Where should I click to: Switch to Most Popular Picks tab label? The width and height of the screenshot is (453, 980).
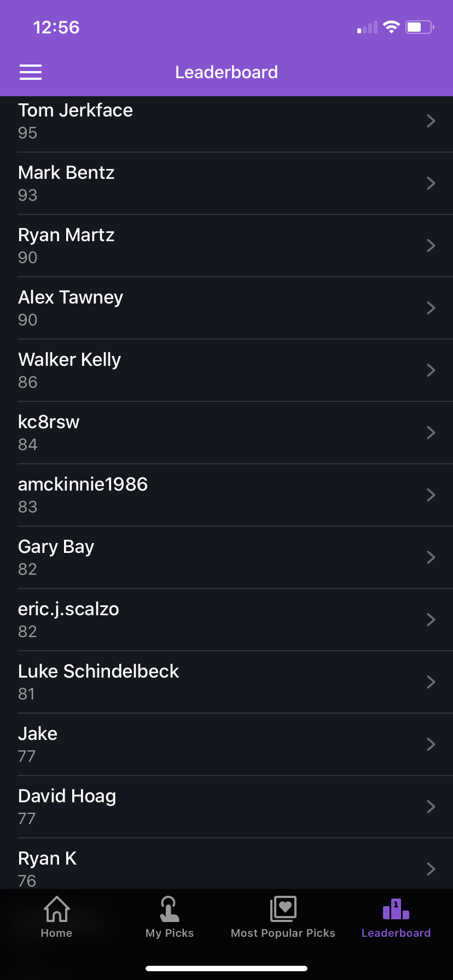[x=283, y=933]
